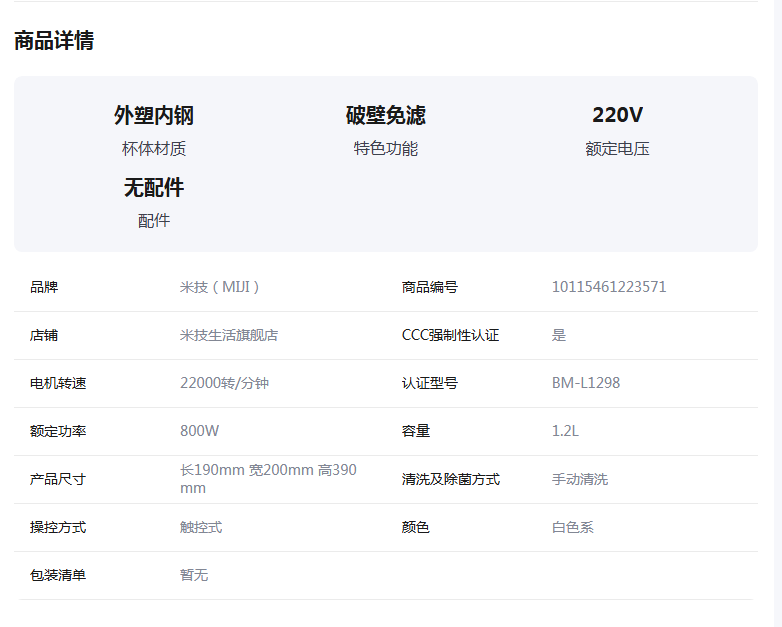This screenshot has height=627, width=782.
Task: Click the 容量 label
Action: [415, 431]
